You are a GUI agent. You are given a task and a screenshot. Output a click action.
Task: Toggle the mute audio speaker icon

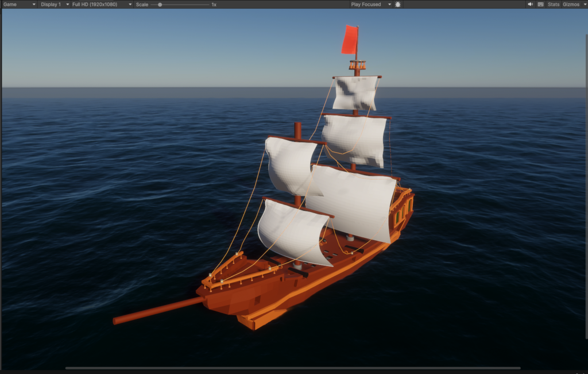coord(530,4)
